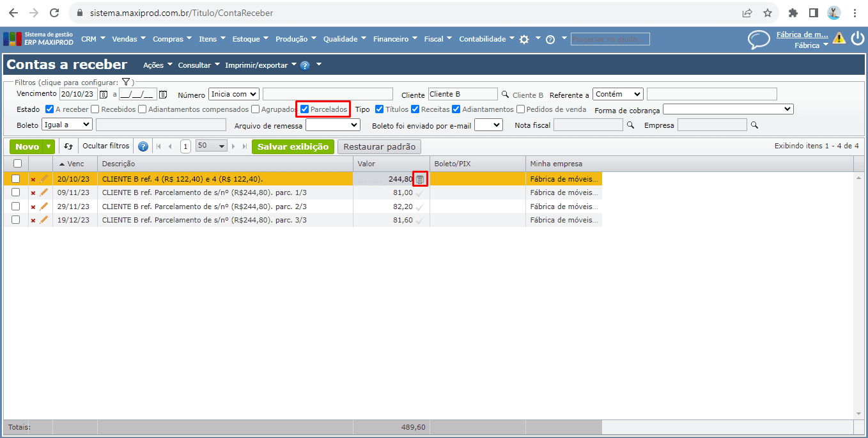Check the Pedidos de venda checkbox
Screen dimensions: 868x438
coord(521,109)
